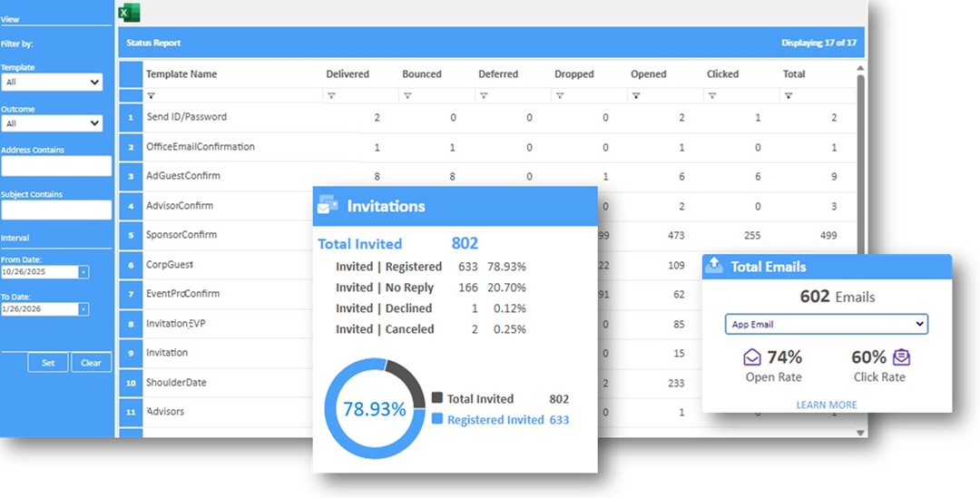The height and width of the screenshot is (498, 980).
Task: Click the Address Contains text field
Action: [55, 166]
